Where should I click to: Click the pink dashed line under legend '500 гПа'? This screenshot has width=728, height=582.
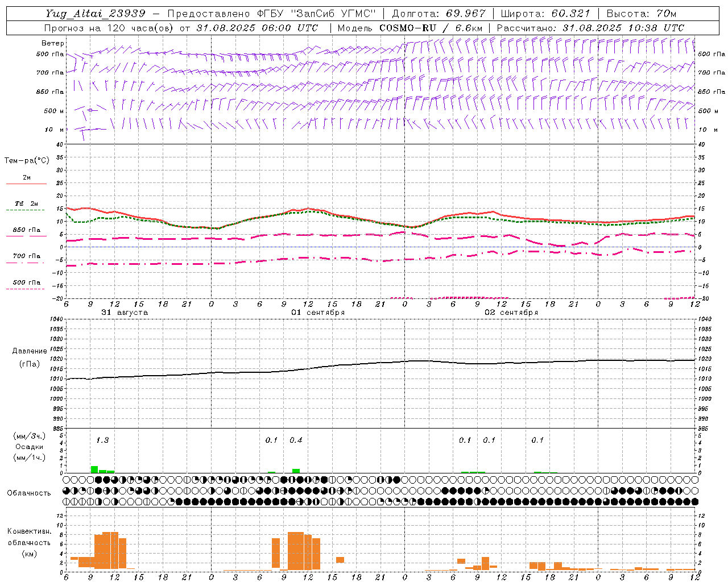click(x=25, y=289)
